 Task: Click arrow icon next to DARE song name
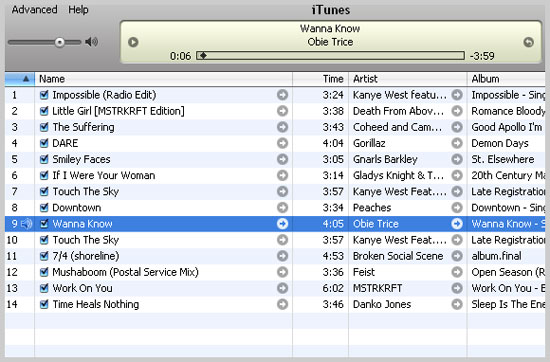(282, 143)
